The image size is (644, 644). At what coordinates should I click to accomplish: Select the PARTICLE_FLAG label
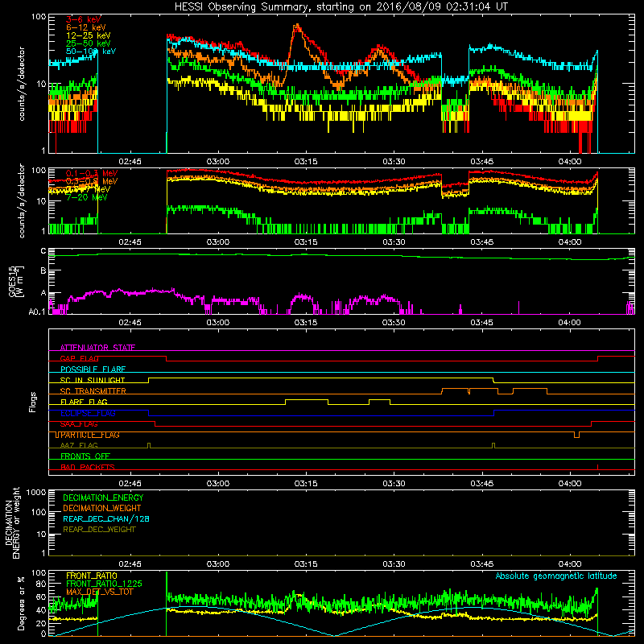click(x=90, y=435)
